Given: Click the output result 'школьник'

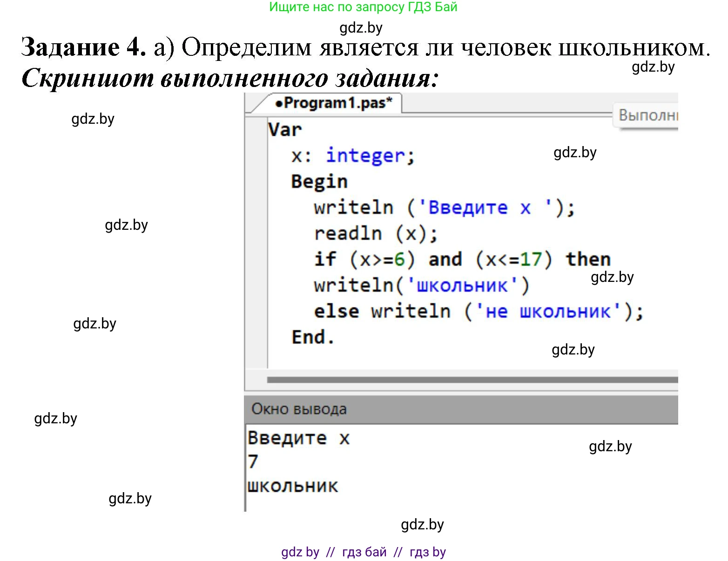Looking at the screenshot, I should click(x=293, y=487).
